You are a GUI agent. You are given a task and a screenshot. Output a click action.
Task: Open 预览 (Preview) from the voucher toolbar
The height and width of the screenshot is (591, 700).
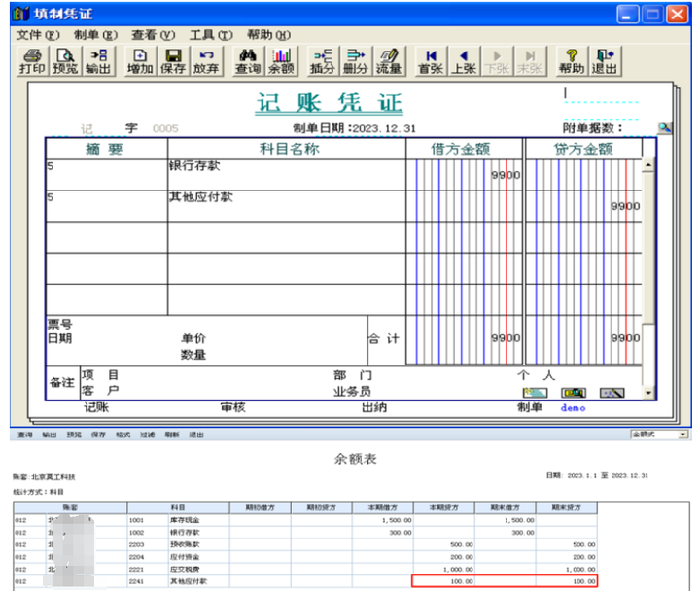point(65,61)
